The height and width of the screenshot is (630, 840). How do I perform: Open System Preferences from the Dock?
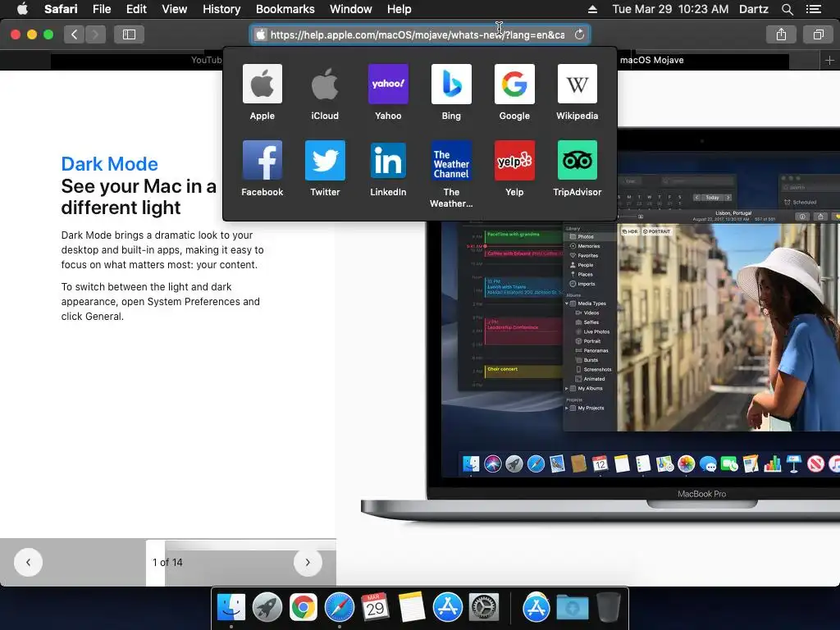pos(484,608)
